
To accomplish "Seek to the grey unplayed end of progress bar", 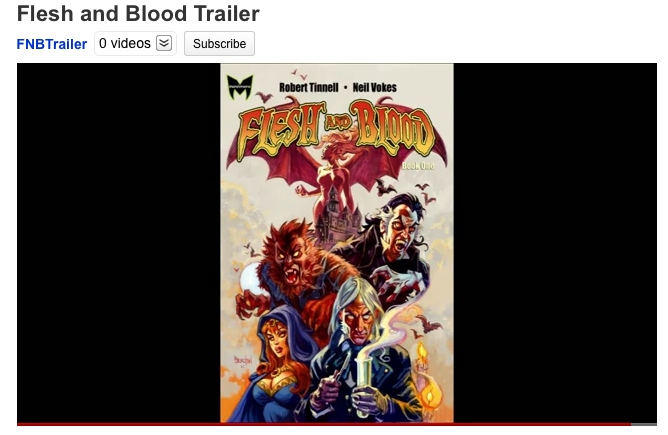I will click(x=644, y=424).
